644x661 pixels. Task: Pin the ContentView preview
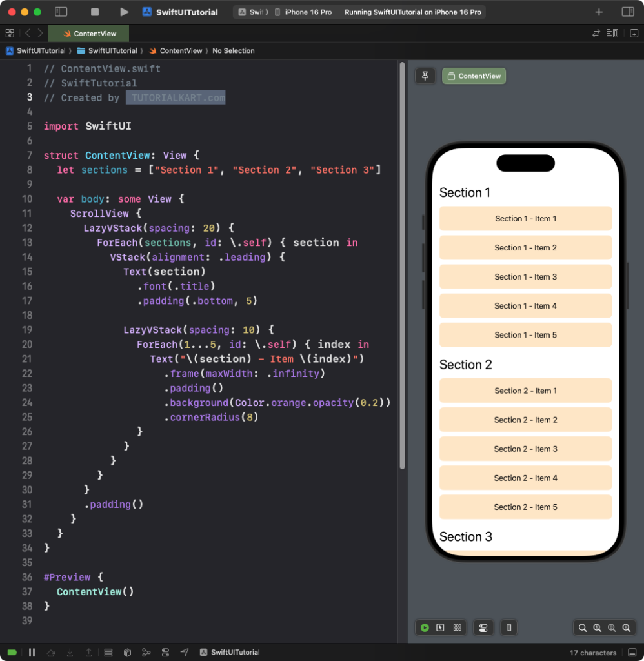[x=425, y=76]
